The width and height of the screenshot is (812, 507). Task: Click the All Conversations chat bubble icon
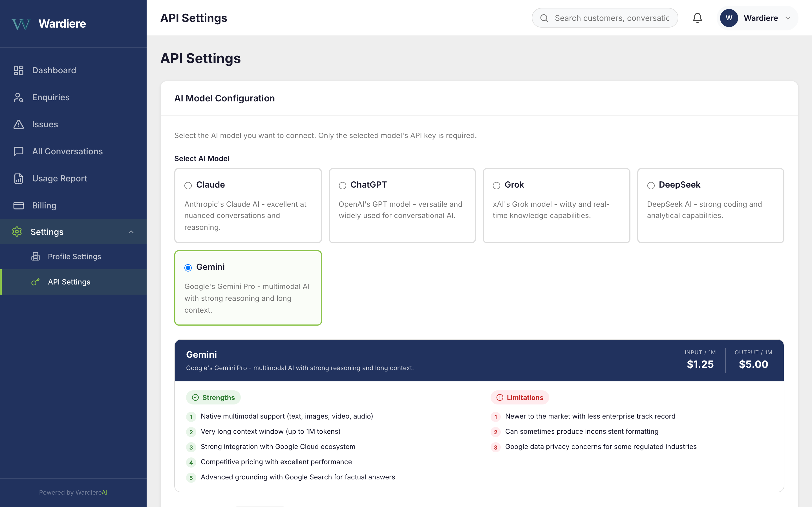point(18,151)
